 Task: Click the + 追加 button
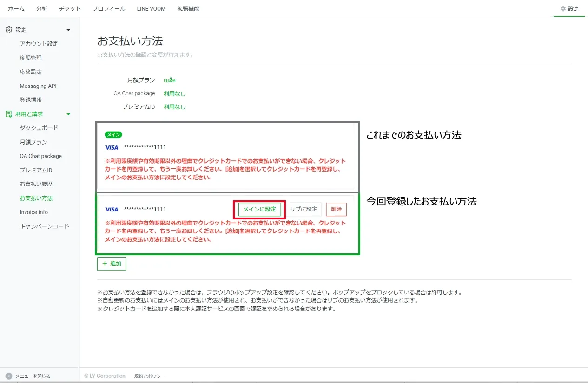coord(112,264)
